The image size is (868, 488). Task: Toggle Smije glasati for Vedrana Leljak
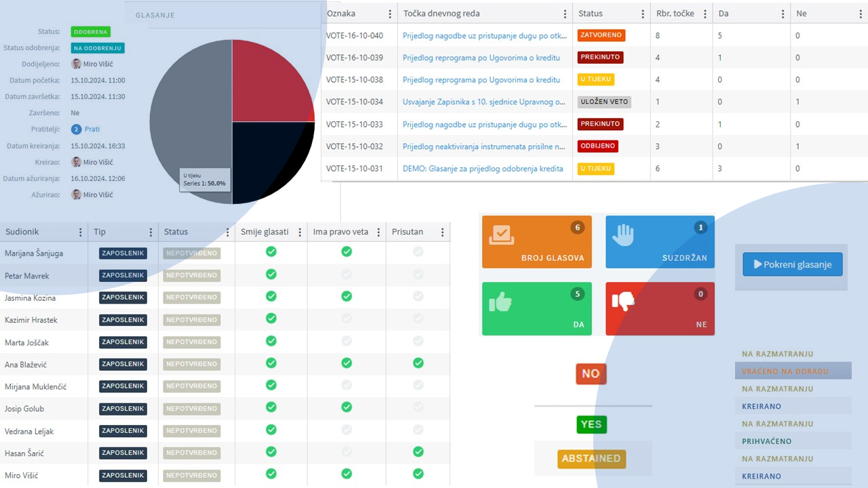(x=271, y=430)
